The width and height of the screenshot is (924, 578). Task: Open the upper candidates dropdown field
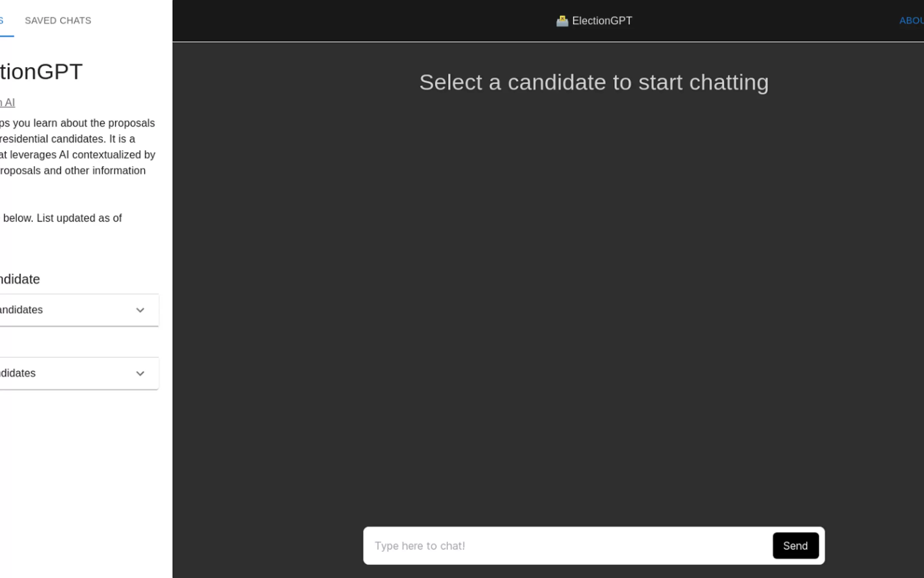pyautogui.click(x=69, y=310)
